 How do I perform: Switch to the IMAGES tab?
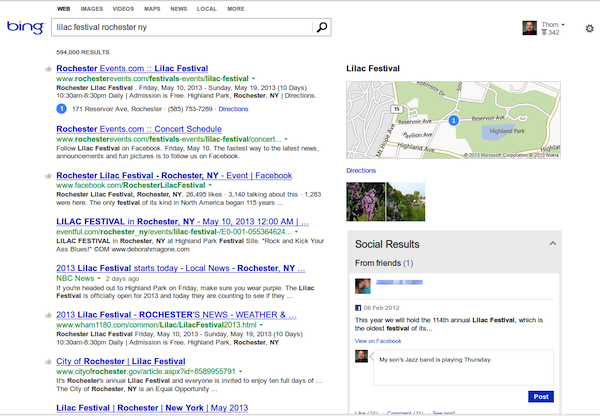coord(91,9)
